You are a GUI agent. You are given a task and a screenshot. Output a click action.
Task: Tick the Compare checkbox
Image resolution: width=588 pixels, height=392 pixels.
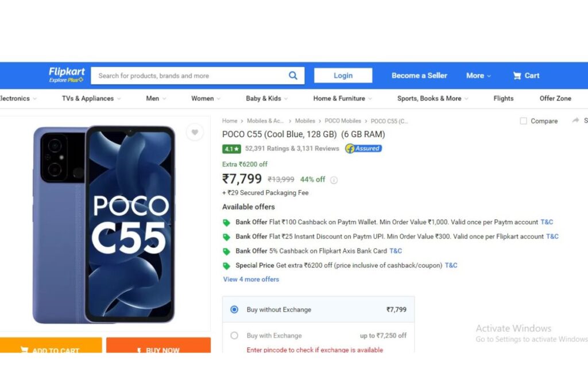(523, 121)
